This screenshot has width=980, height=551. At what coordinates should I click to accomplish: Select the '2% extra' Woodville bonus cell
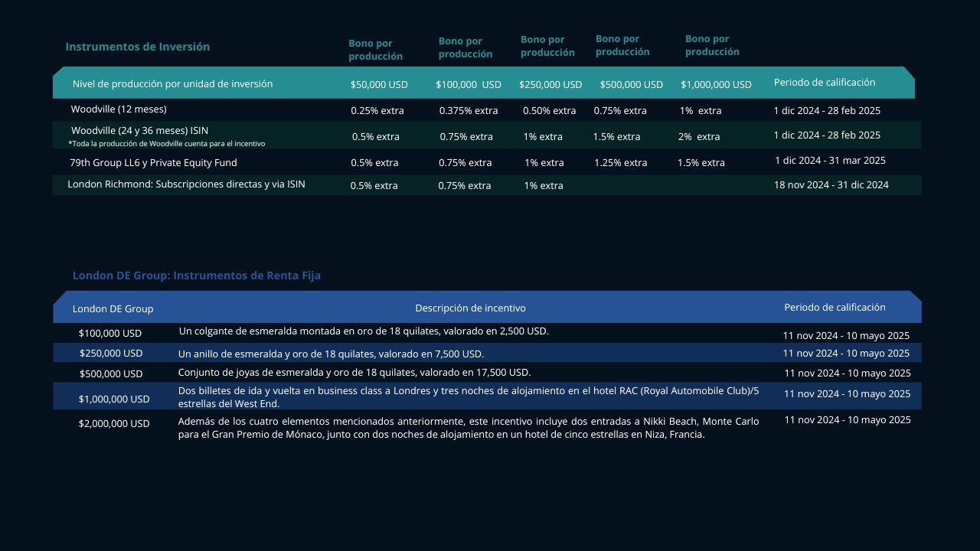(698, 137)
